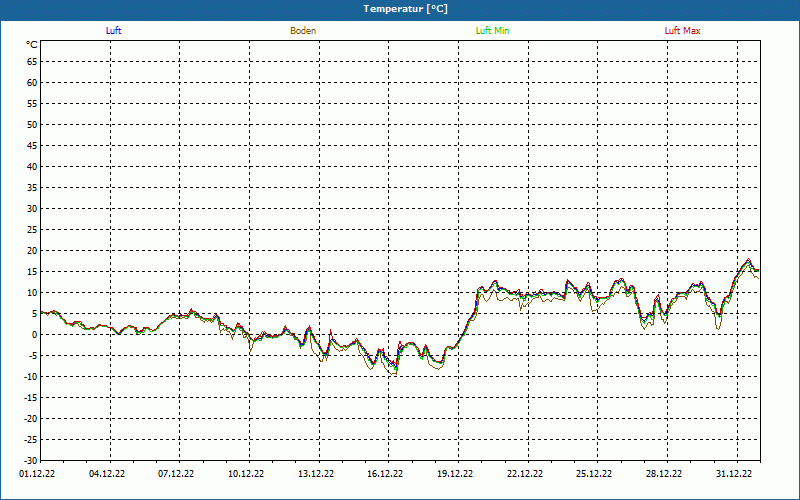Screen dimensions: 800x500
Task: Click the 04.12.22 date label
Action: [x=107, y=473]
